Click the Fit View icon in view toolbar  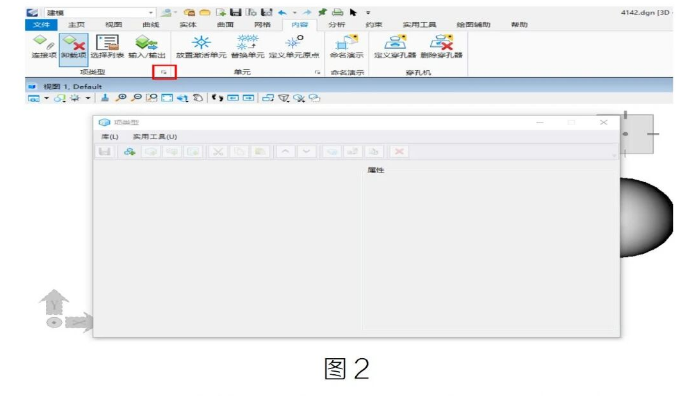pos(167,98)
